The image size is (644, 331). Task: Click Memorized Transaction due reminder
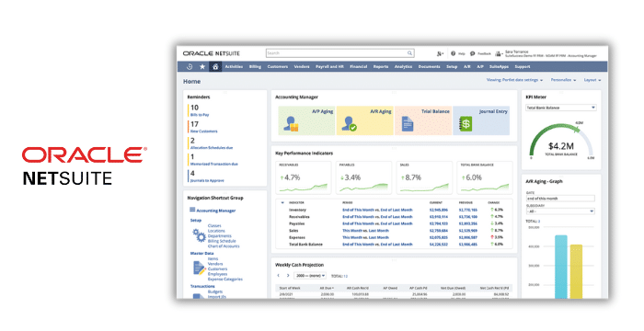pyautogui.click(x=214, y=165)
